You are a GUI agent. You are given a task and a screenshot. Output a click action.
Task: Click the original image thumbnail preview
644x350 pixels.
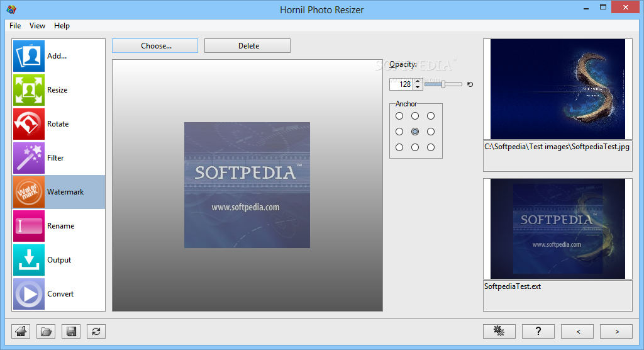(x=558, y=89)
